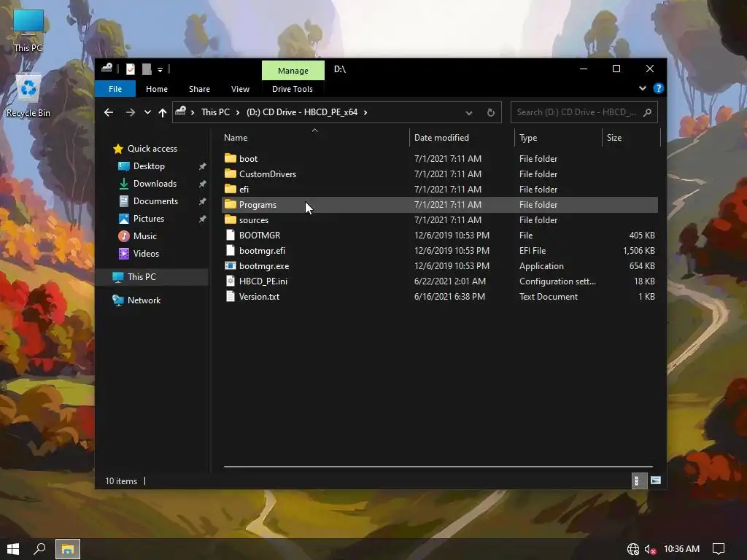The width and height of the screenshot is (747, 560).
Task: Open the This PC desktop icon
Action: tap(28, 31)
